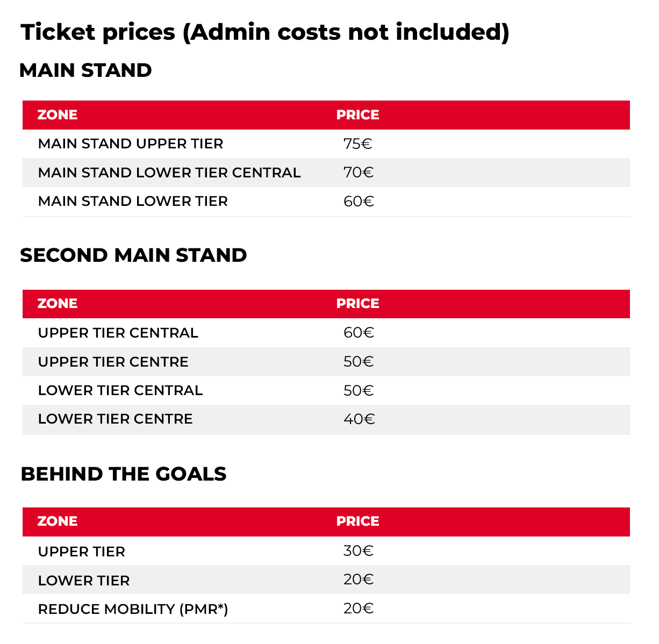Click the 75€ price
Screen dimensions: 659x644
358,144
